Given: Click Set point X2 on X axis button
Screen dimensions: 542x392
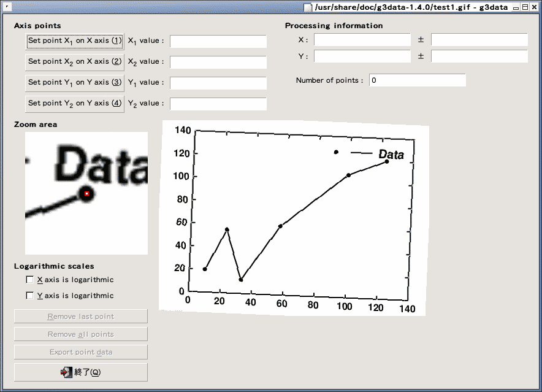Looking at the screenshot, I should coord(75,62).
